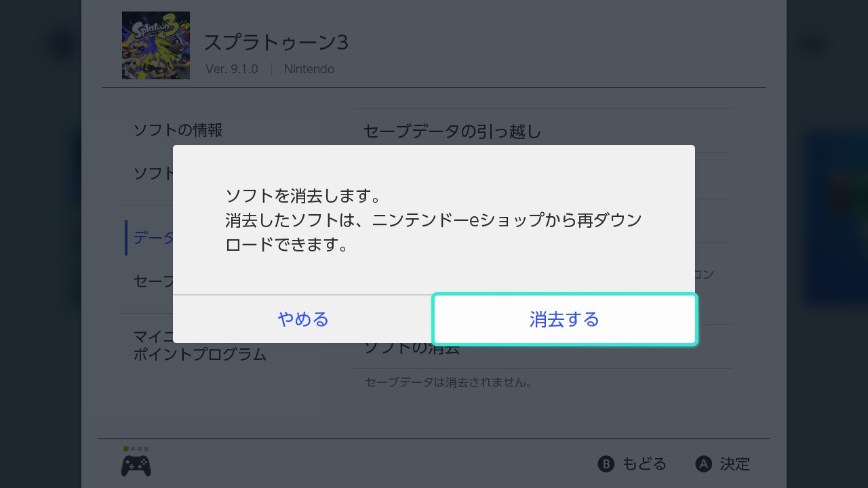Screen dimensions: 868x488
Task: Click the Nintendo publisher label
Action: 309,69
